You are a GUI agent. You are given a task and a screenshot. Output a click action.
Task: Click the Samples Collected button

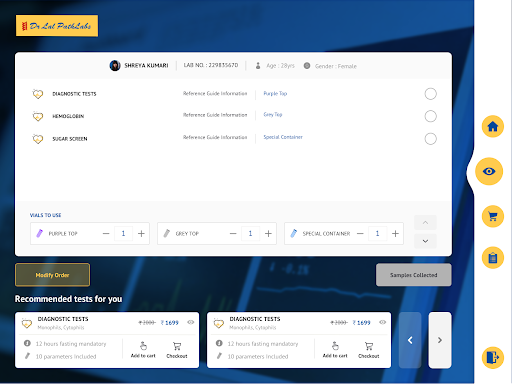[414, 275]
